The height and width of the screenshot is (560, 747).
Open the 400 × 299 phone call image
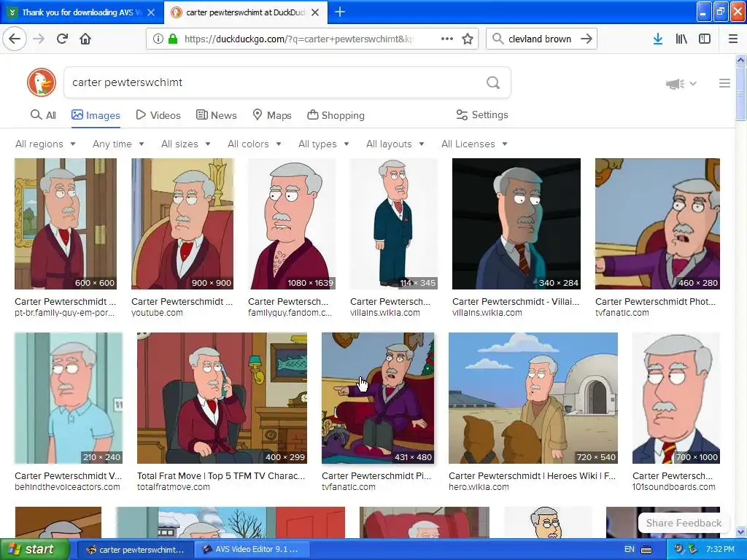pos(222,398)
